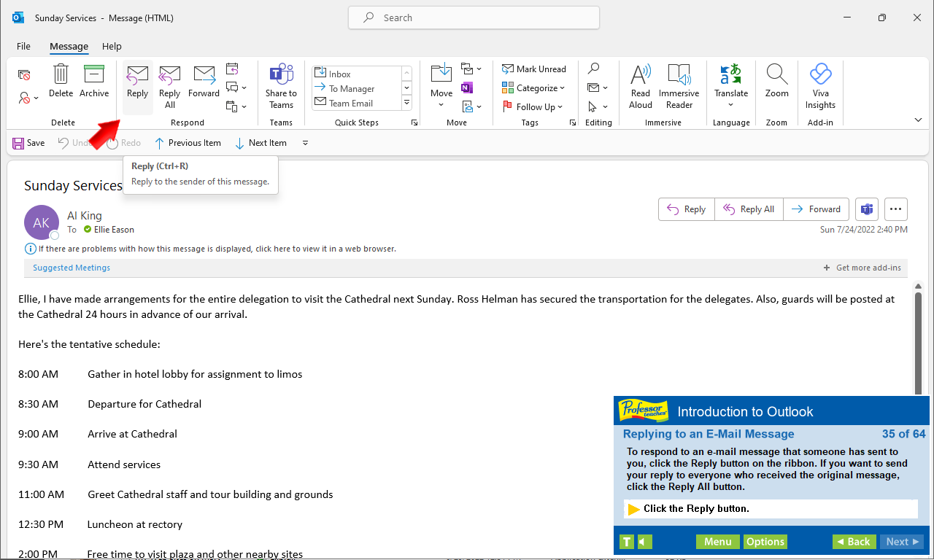934x560 pixels.
Task: Open the Help tab
Action: [x=112, y=46]
